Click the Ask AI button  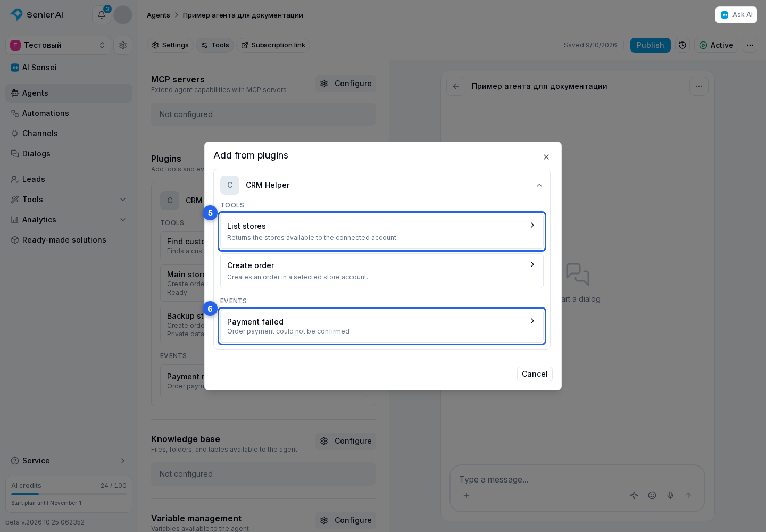pos(736,15)
